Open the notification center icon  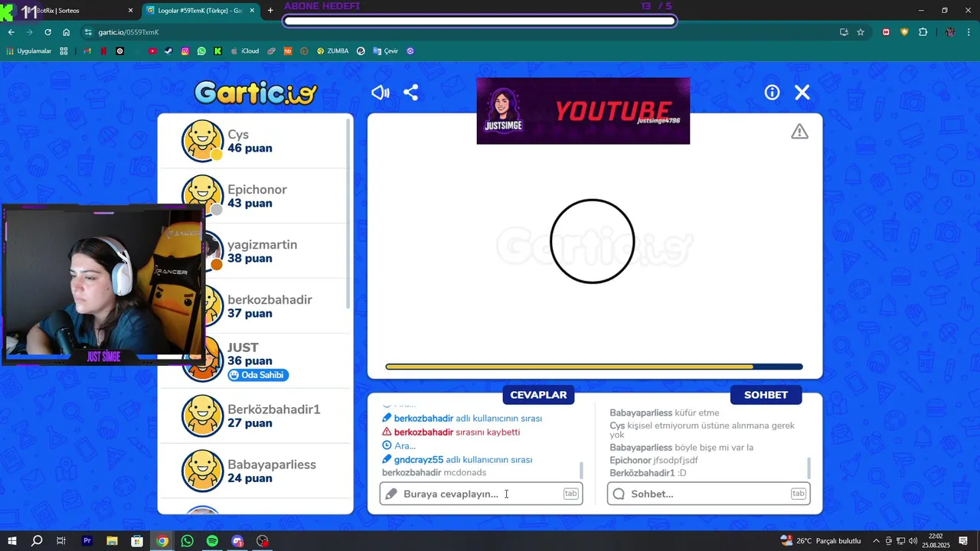tap(963, 541)
